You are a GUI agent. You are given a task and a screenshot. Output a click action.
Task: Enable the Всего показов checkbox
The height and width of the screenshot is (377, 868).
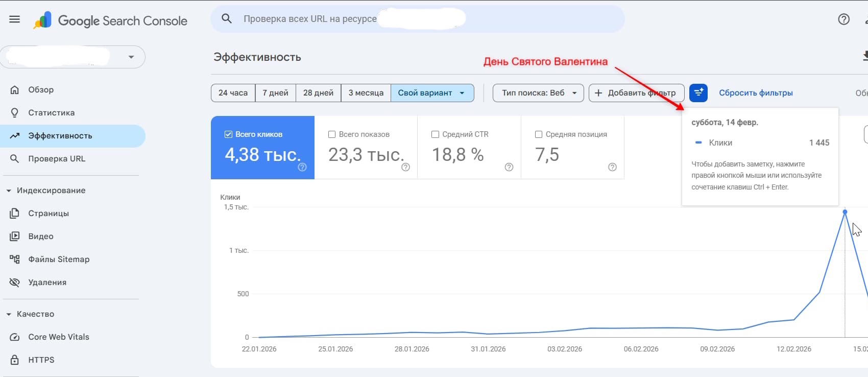pyautogui.click(x=332, y=134)
